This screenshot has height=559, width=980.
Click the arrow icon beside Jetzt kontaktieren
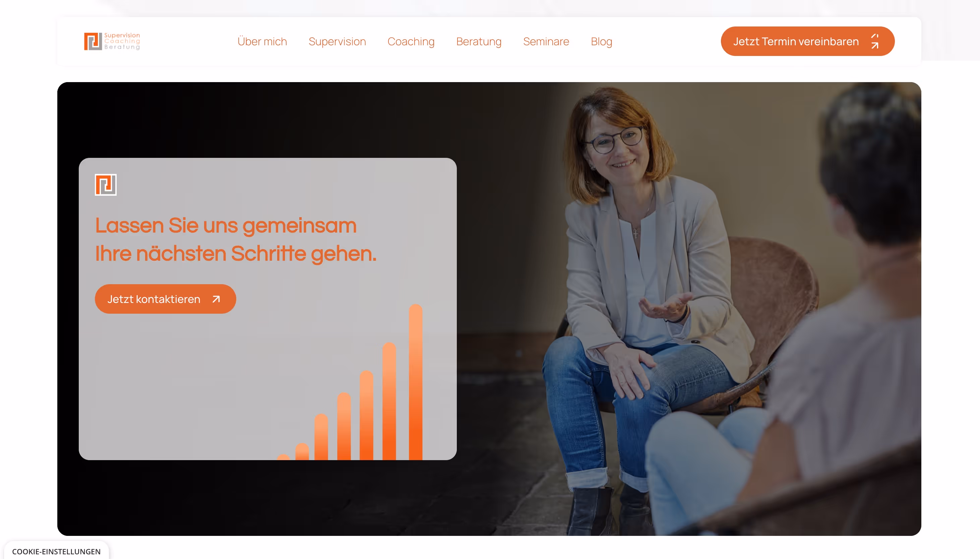point(217,299)
